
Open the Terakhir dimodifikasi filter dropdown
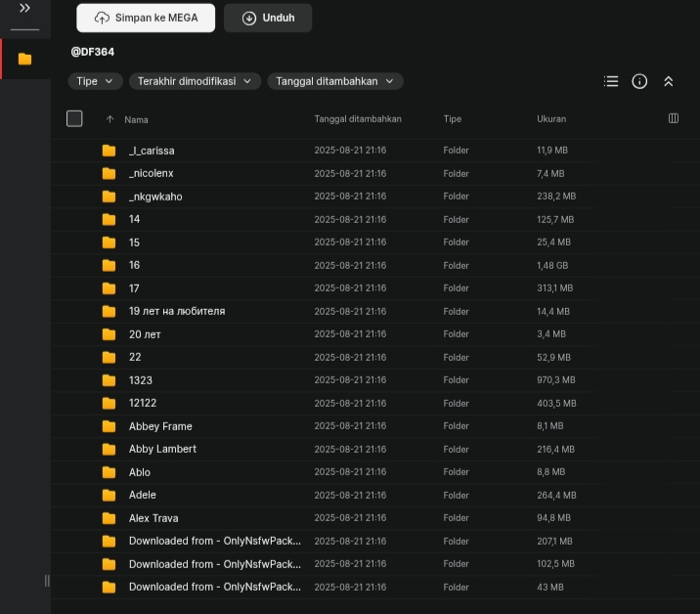tap(195, 81)
